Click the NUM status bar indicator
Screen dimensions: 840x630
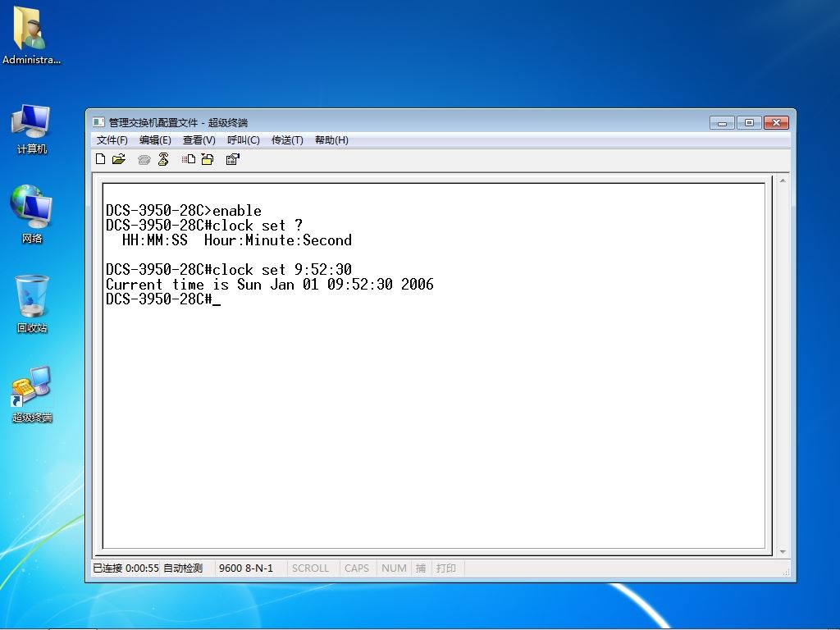click(394, 568)
